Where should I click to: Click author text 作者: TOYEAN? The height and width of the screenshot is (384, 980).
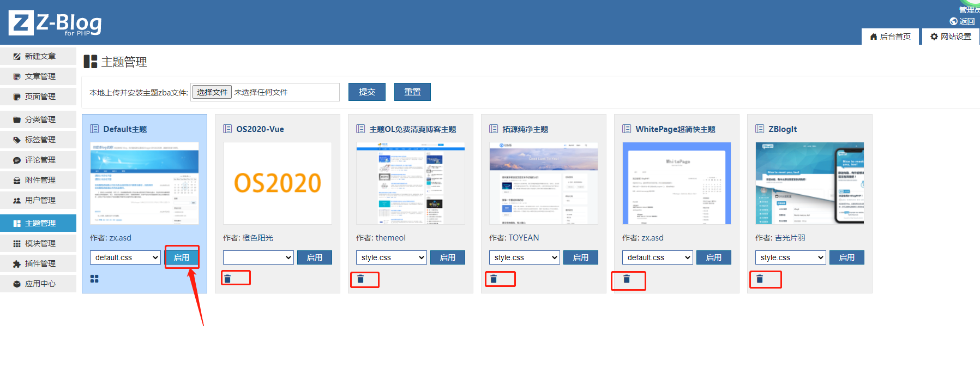coord(514,238)
